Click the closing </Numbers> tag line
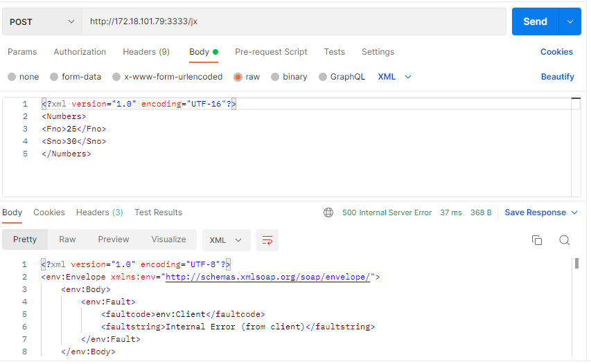This screenshot has width=591, height=364. coord(67,154)
